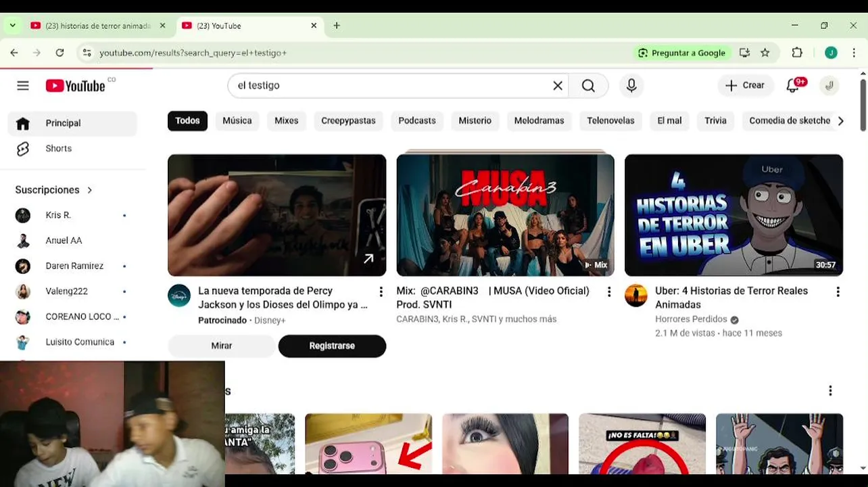Open more options for the Uber horror video
The width and height of the screenshot is (868, 487).
pyautogui.click(x=838, y=292)
